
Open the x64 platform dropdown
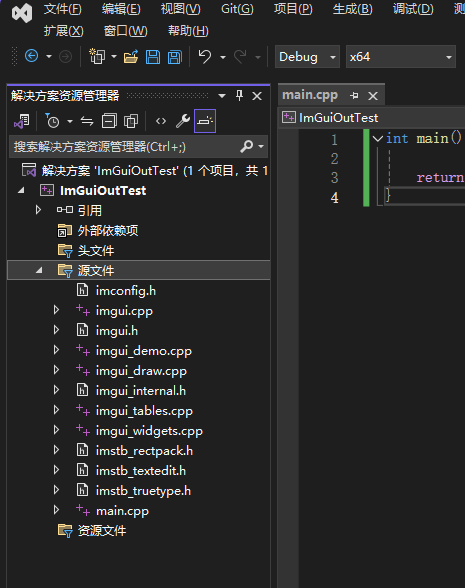(x=401, y=57)
